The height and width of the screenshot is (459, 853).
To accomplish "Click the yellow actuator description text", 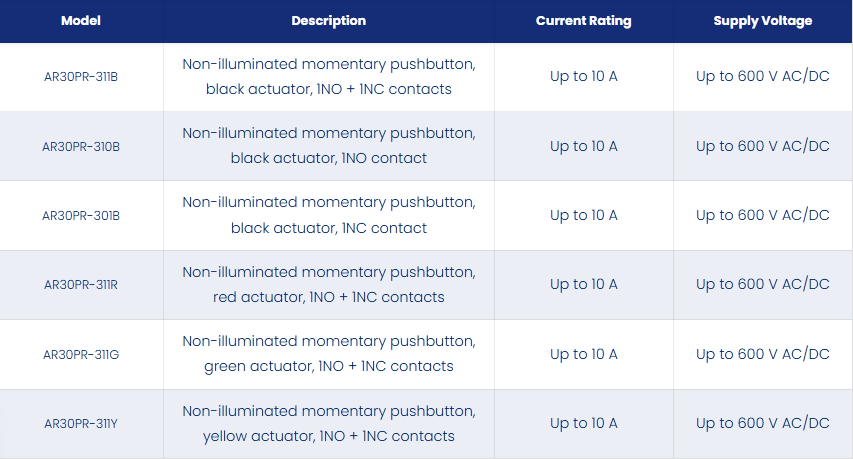I will [329, 424].
